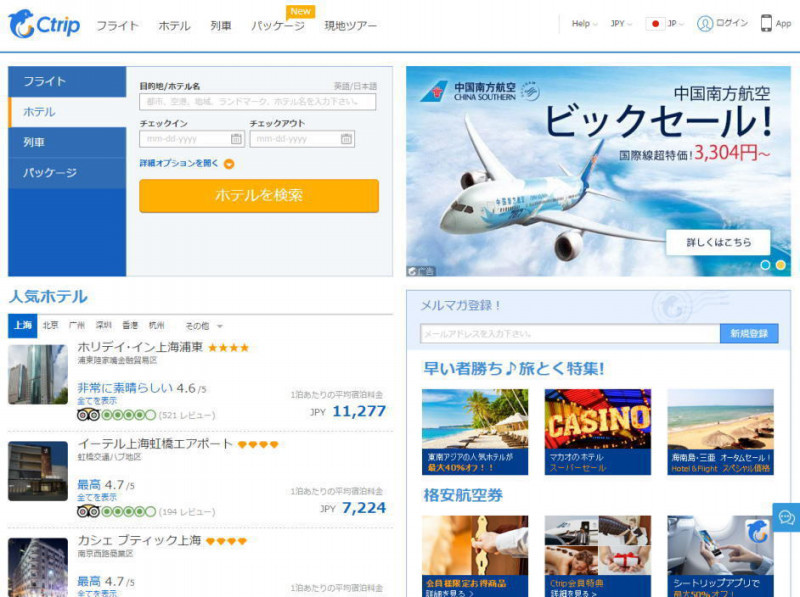The height and width of the screenshot is (597, 800).
Task: Open ホリデイ・イン上海浦東 hotel link
Action: coord(140,347)
